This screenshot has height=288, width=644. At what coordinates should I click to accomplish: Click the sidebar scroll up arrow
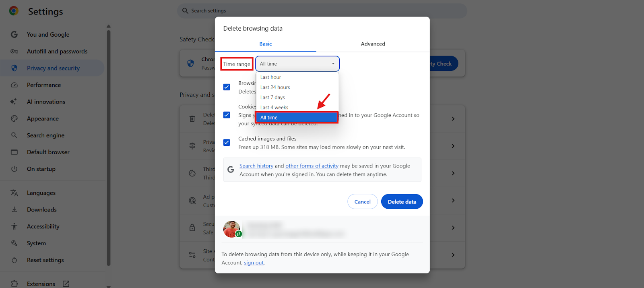[x=109, y=27]
